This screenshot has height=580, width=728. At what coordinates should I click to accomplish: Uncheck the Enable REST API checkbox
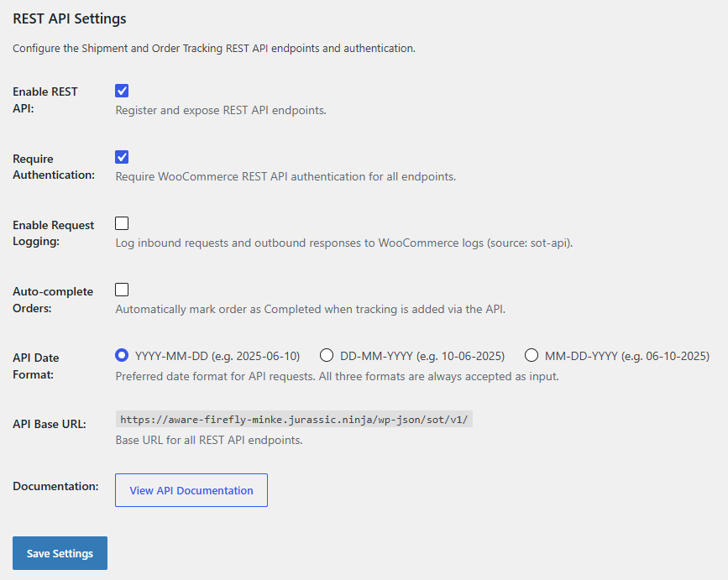tap(122, 91)
